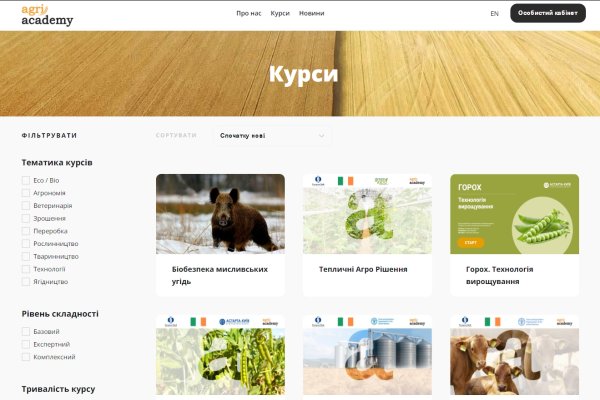This screenshot has width=600, height=400.
Task: Click the Irish flag on greenhouse card
Action: (x=346, y=181)
